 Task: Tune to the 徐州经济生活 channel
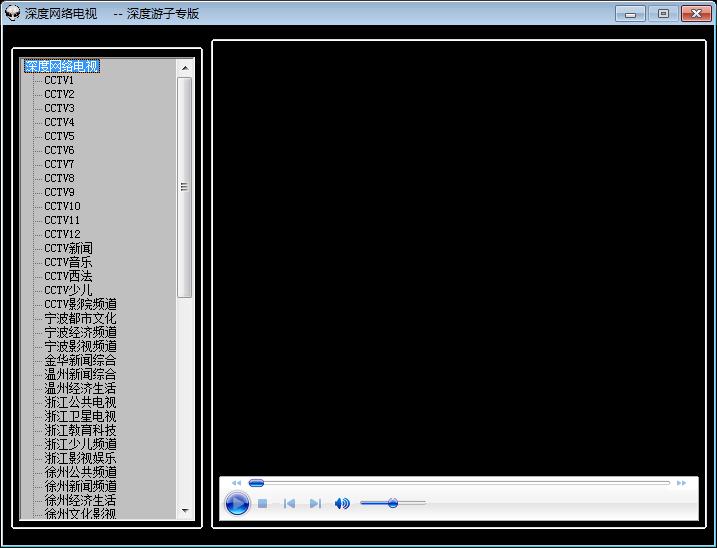tap(80, 500)
